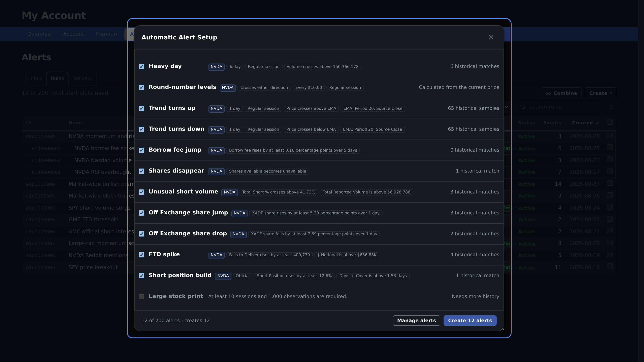The image size is (644, 362).
Task: Click the trash delete icon near search
Action: 611,107
